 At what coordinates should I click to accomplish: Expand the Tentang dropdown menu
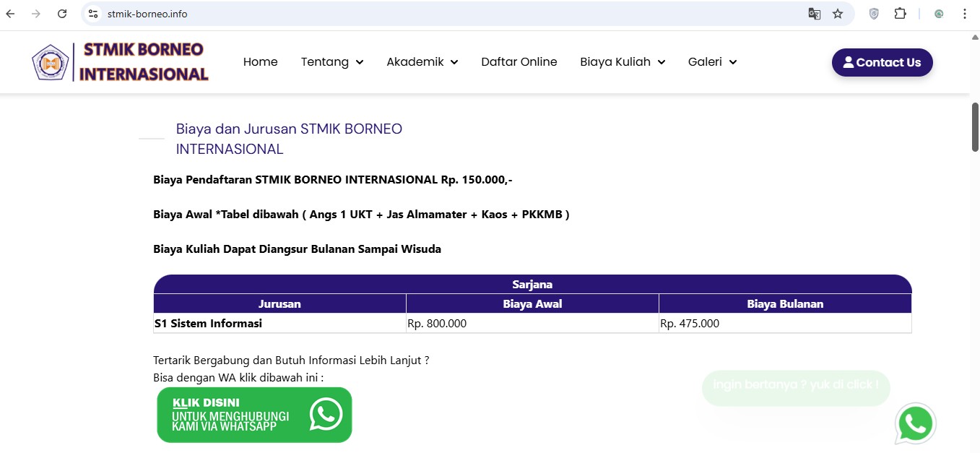[x=332, y=62]
